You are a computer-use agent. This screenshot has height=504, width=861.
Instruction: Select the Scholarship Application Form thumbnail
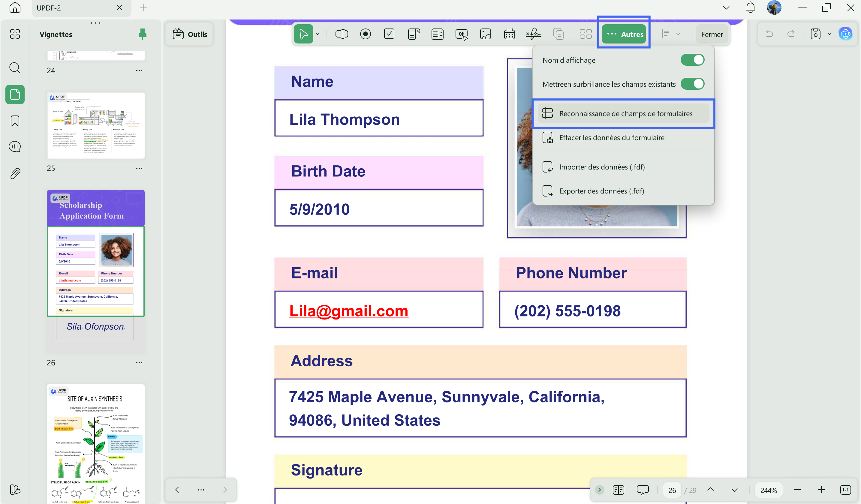click(96, 271)
